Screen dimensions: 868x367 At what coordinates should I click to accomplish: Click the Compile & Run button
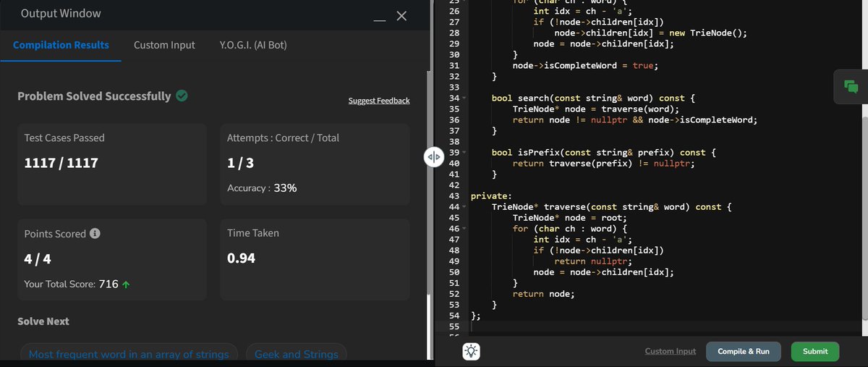coord(744,351)
